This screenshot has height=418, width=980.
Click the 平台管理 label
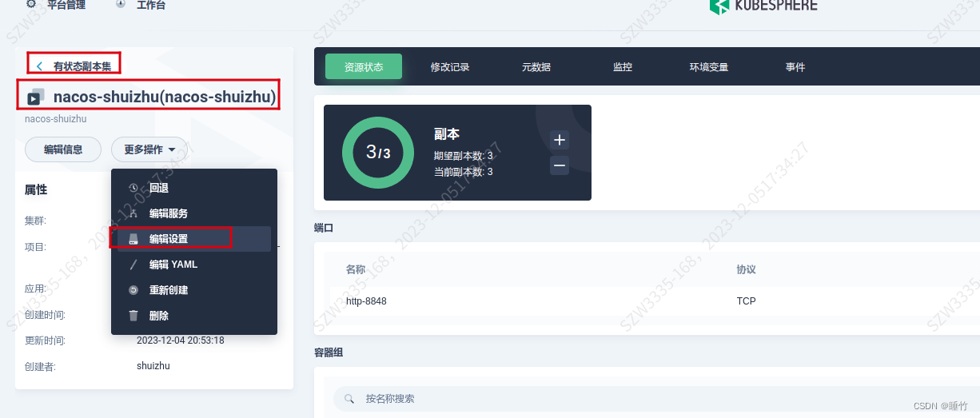[66, 5]
